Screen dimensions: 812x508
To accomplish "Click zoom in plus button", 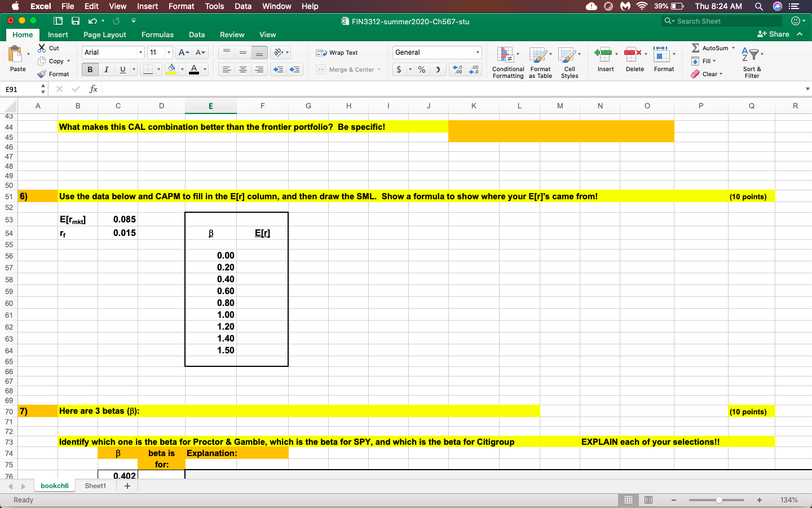I will (760, 500).
